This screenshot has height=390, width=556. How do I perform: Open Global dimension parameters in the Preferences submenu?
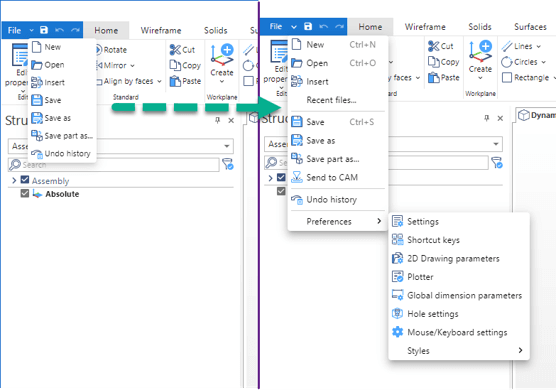pos(459,295)
